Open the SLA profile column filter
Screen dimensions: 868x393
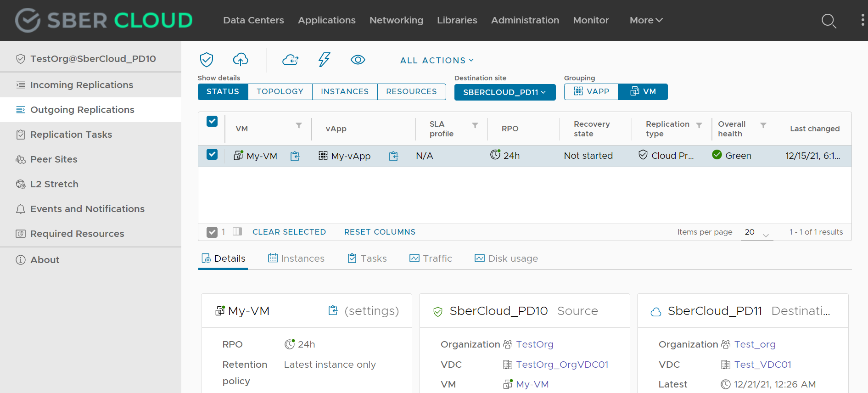tap(475, 125)
